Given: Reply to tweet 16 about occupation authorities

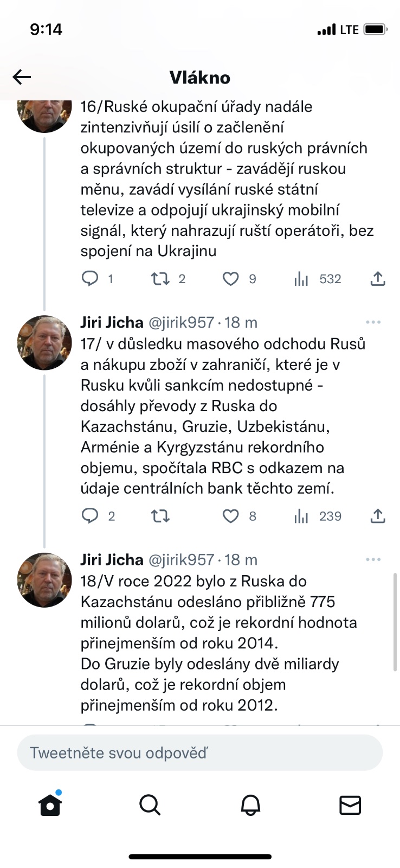Looking at the screenshot, I should coord(90,279).
